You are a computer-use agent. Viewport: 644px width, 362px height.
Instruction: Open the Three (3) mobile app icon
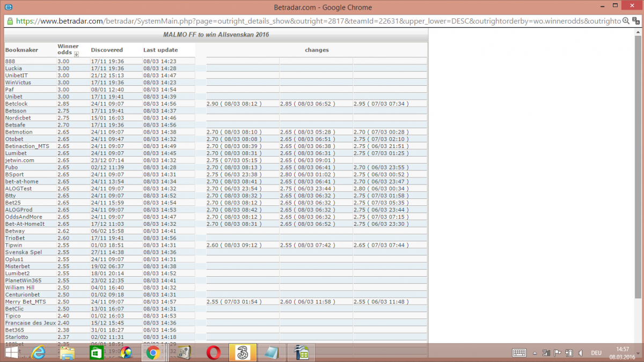click(241, 352)
